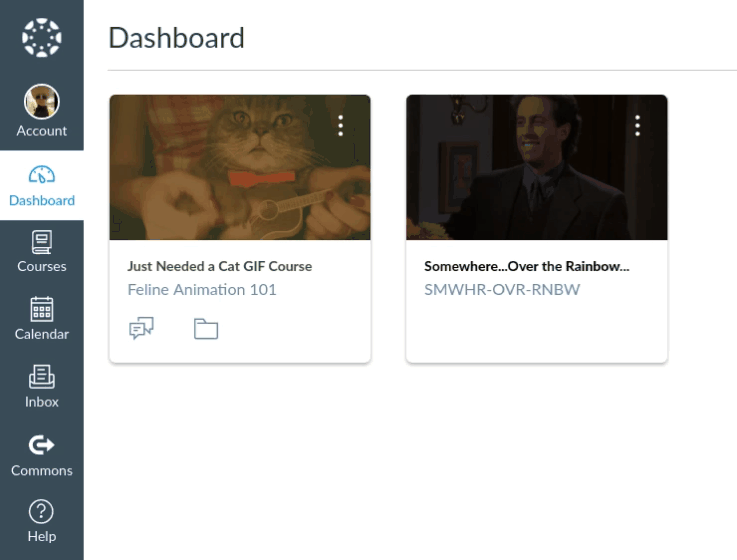Open the Account profile avatar
Screen dimensions: 737x560
coord(41,101)
